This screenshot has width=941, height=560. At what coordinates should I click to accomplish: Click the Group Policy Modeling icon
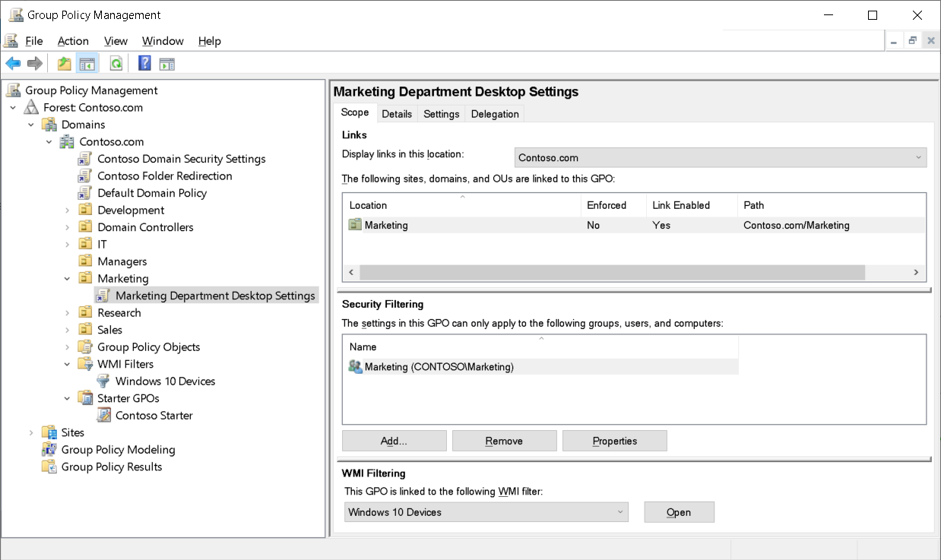(46, 449)
